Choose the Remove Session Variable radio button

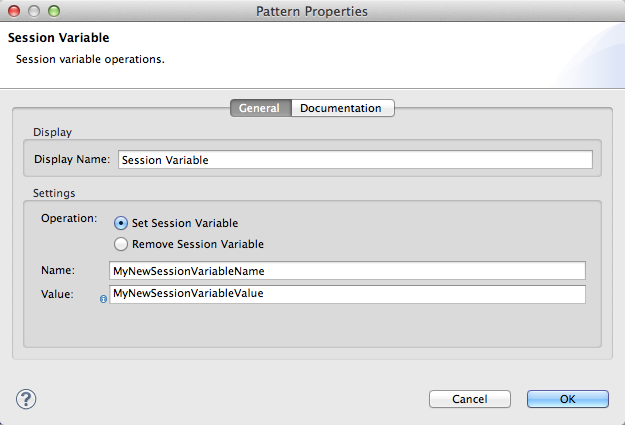point(121,243)
